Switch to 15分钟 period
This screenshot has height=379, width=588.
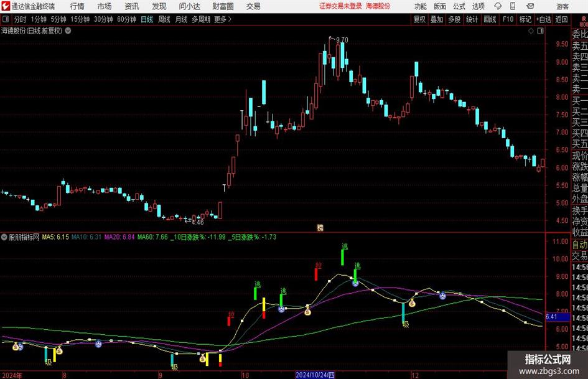click(80, 19)
